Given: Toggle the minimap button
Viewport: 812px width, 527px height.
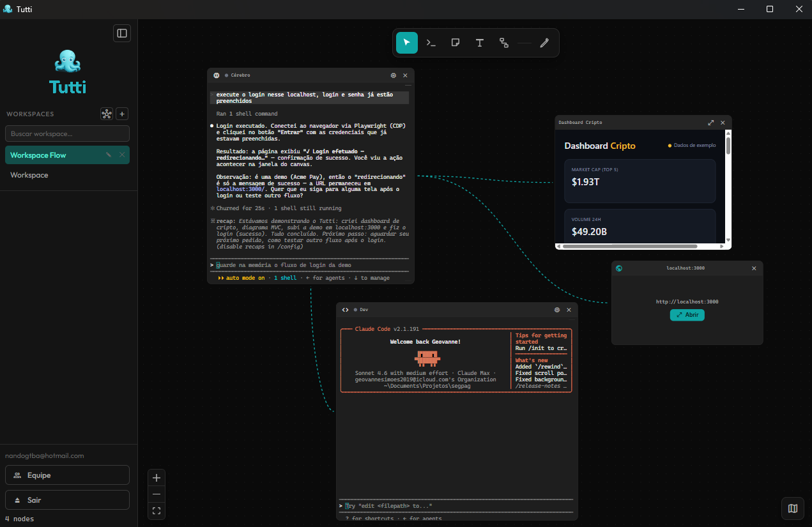Looking at the screenshot, I should [x=793, y=508].
